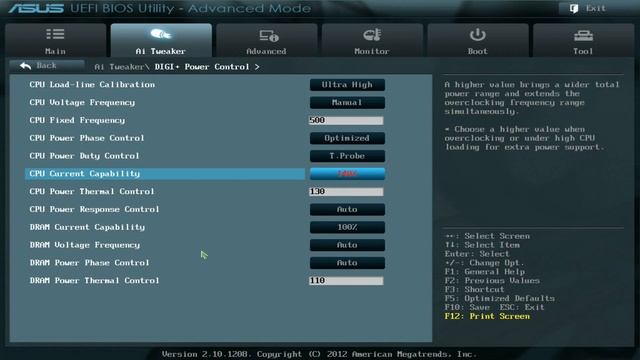The image size is (640, 360).
Task: Open DRAM Power Phase Control Auto dropdown
Action: 347,263
